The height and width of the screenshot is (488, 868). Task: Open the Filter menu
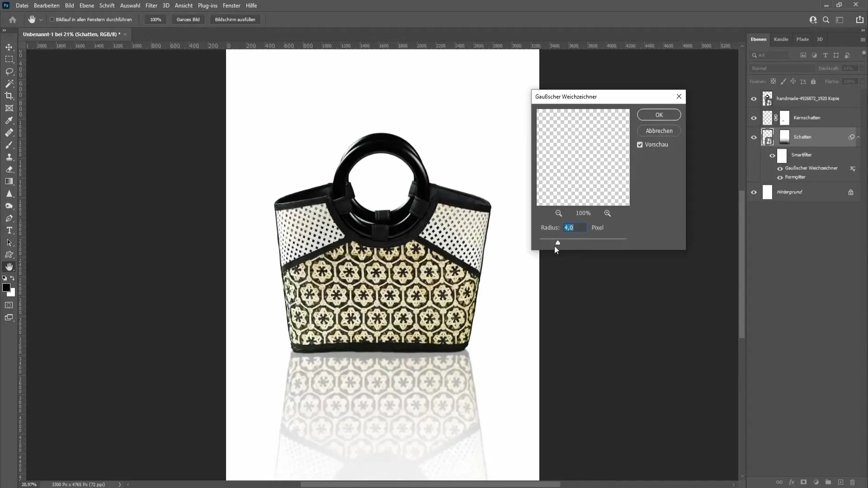151,5
